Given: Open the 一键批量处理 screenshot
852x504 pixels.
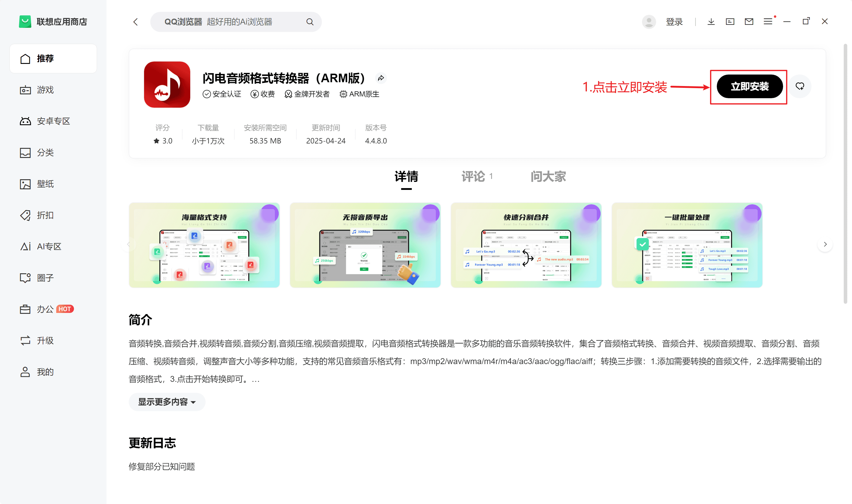Looking at the screenshot, I should [687, 245].
